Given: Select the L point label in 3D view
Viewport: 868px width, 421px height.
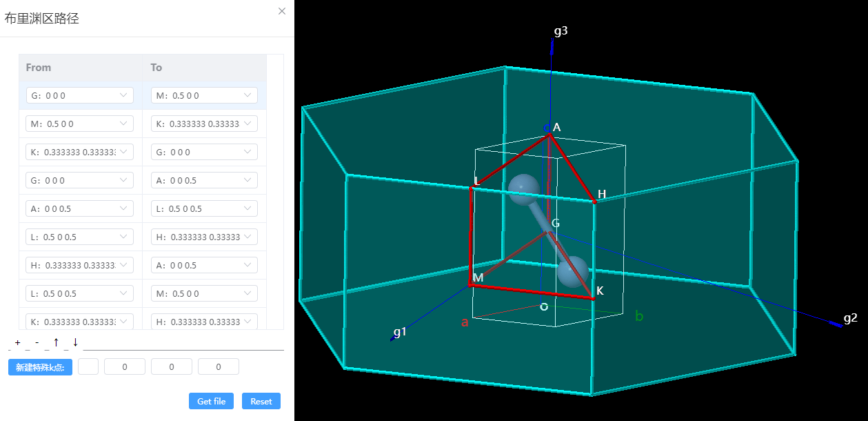Looking at the screenshot, I should 476,181.
